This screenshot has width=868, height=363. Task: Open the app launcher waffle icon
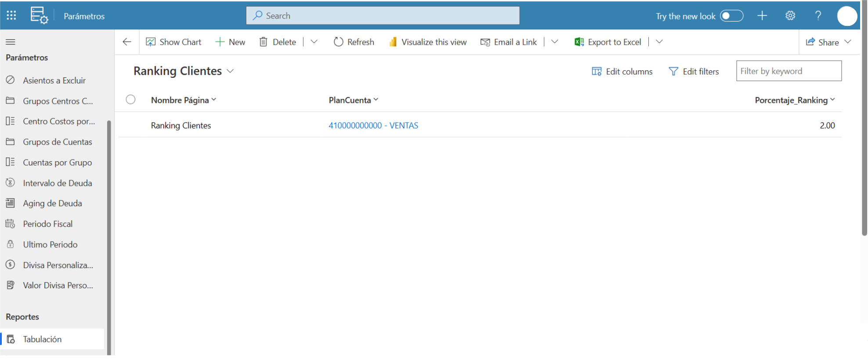(11, 16)
